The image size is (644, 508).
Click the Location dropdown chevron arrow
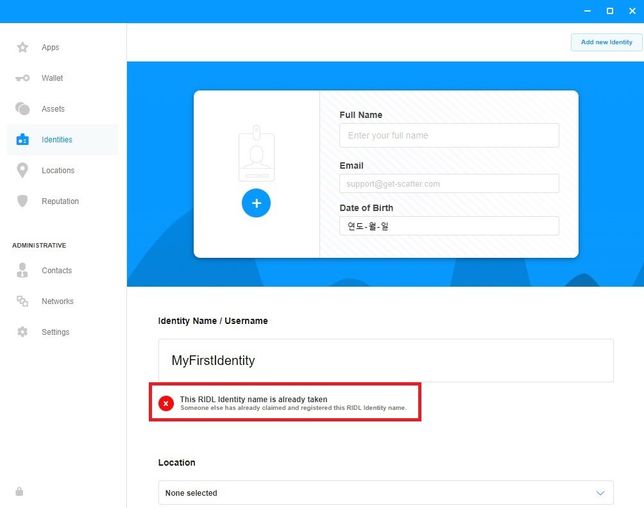point(600,492)
